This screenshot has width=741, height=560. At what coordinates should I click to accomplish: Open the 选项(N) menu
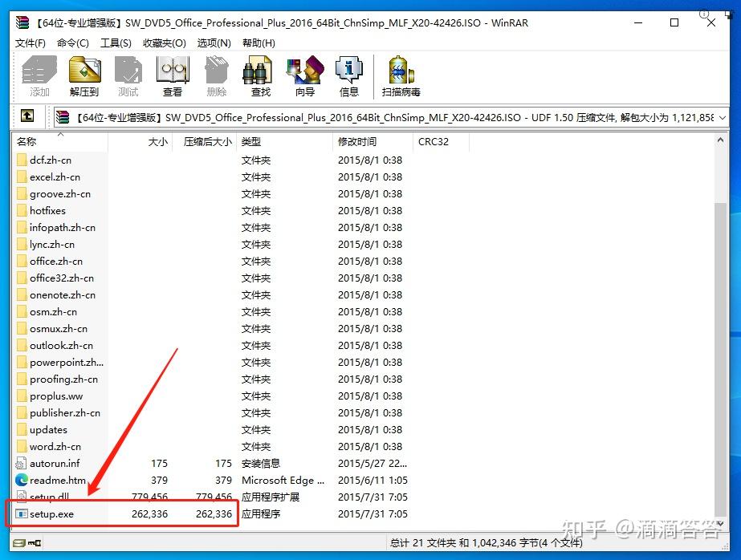pos(214,43)
